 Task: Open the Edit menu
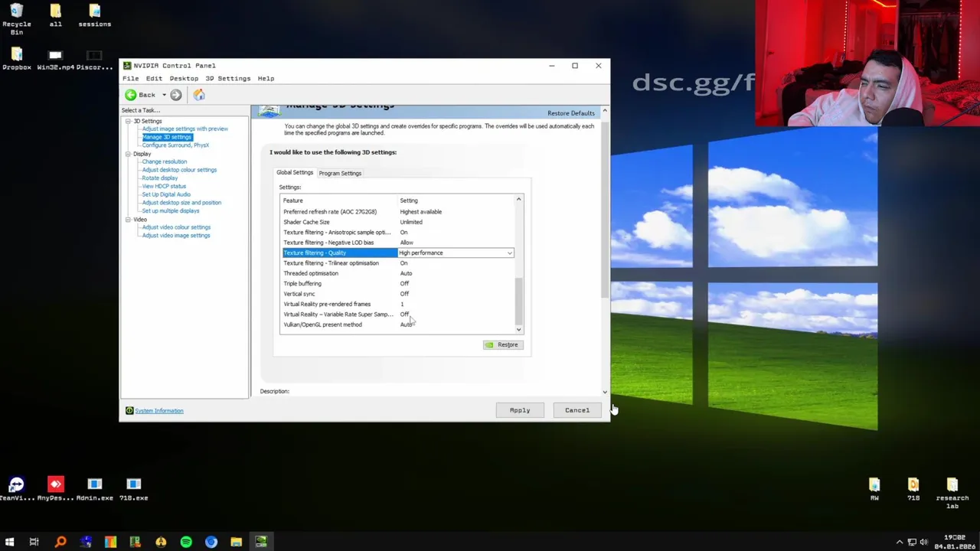154,78
